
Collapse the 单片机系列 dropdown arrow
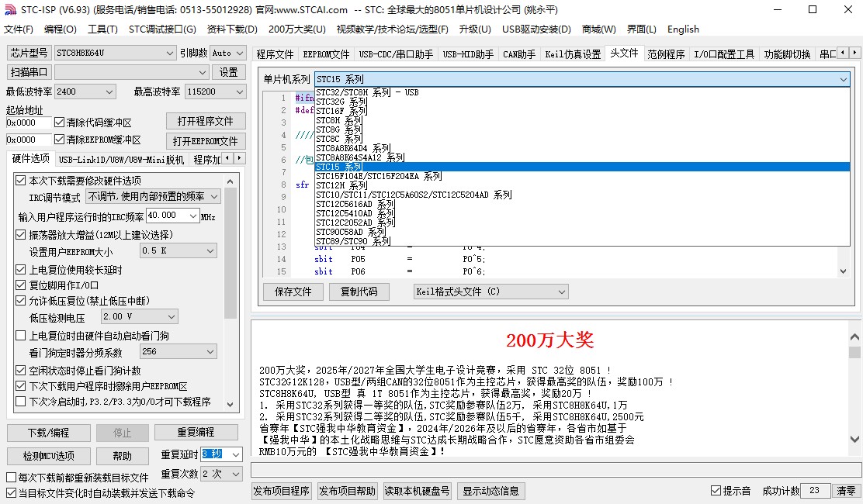pyautogui.click(x=843, y=79)
